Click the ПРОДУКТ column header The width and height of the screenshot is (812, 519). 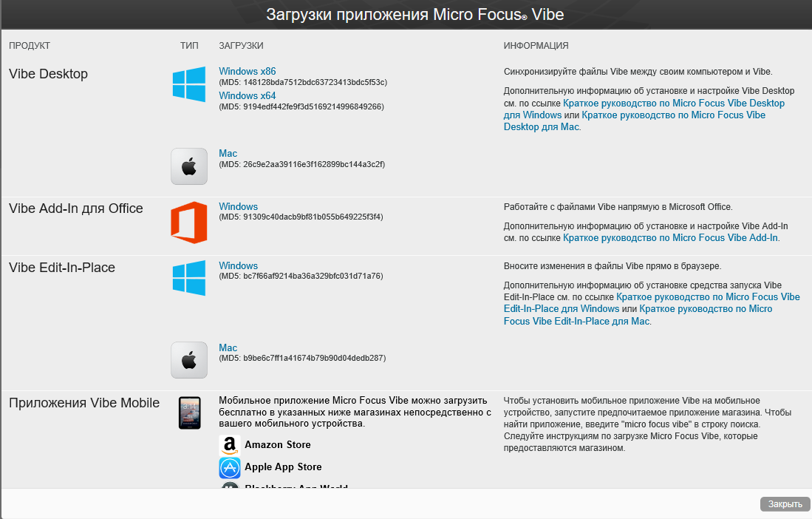[30, 46]
